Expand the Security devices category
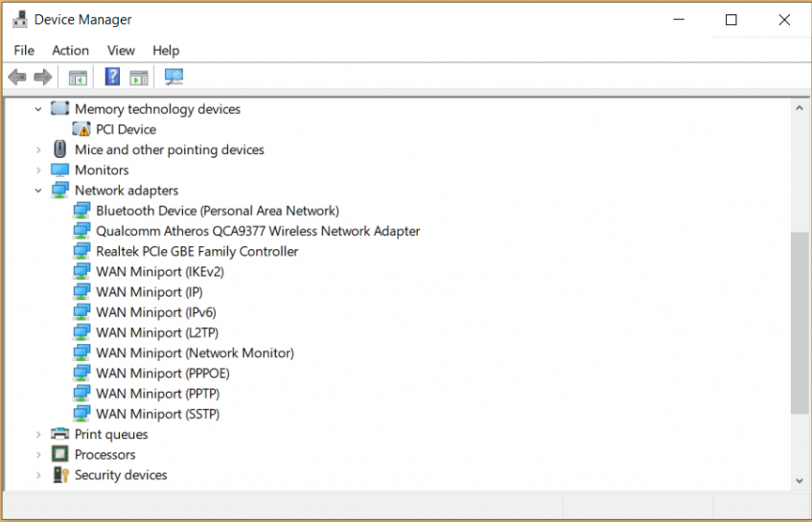812x522 pixels. click(x=38, y=475)
